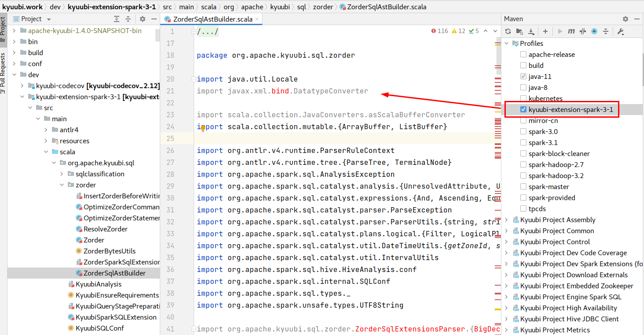Enable the spark-master profile checkbox
Image resolution: width=644 pixels, height=335 pixels.
coord(523,186)
